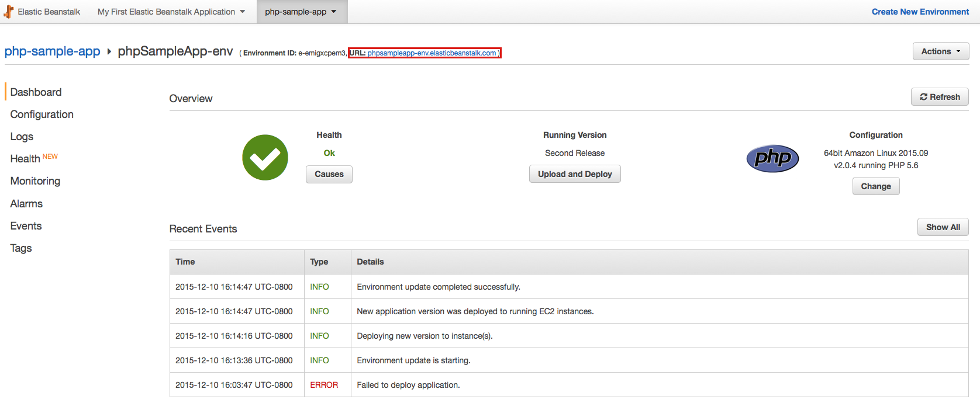Open the php-sample-app dropdown tab

click(301, 12)
